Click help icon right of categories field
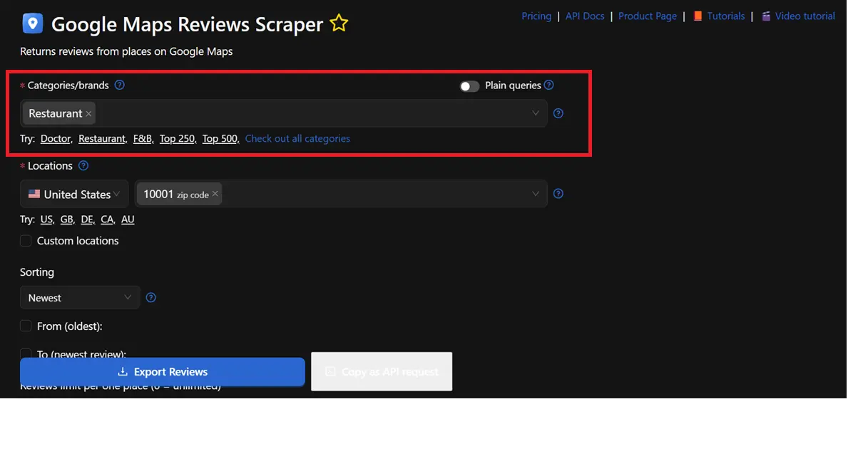The image size is (868, 476). (558, 113)
